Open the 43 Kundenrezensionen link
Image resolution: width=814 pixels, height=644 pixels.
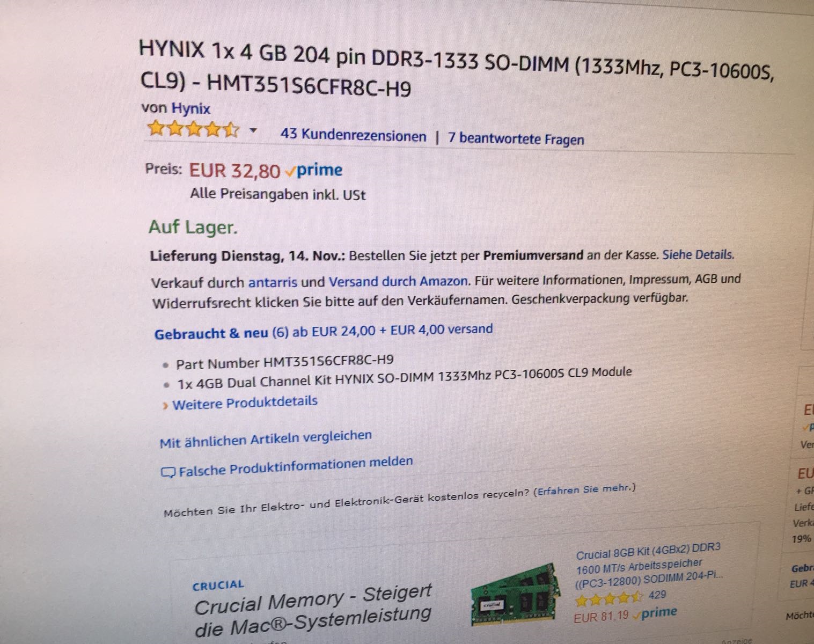(x=353, y=135)
